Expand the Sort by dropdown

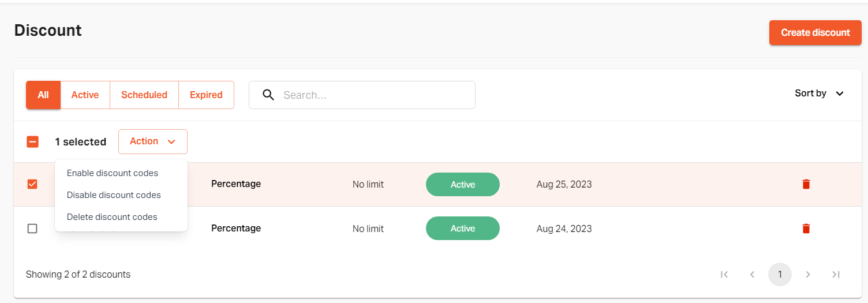[820, 93]
